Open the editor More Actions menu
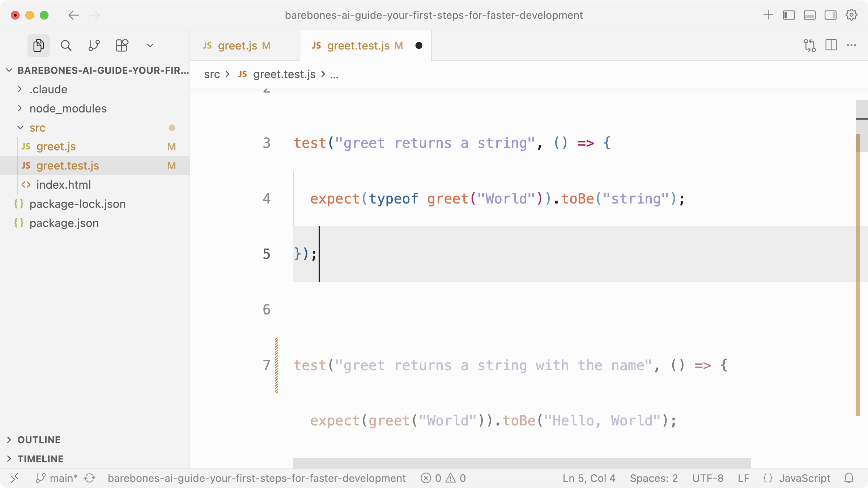The height and width of the screenshot is (488, 868). coord(851,46)
